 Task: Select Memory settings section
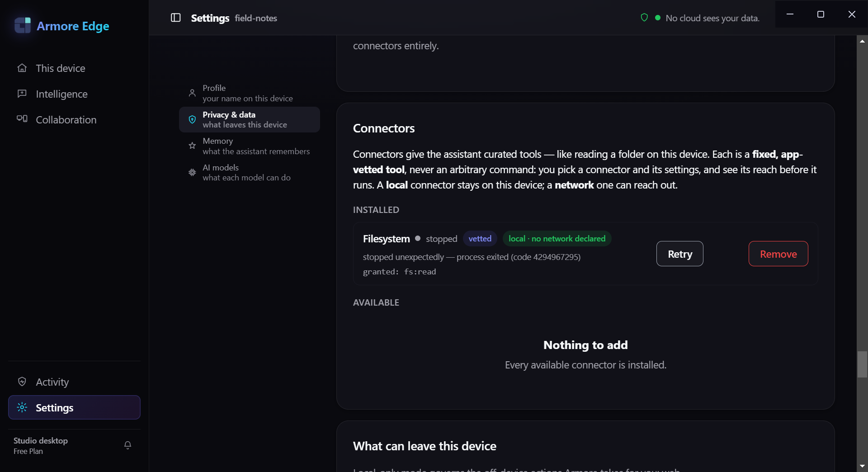point(250,146)
